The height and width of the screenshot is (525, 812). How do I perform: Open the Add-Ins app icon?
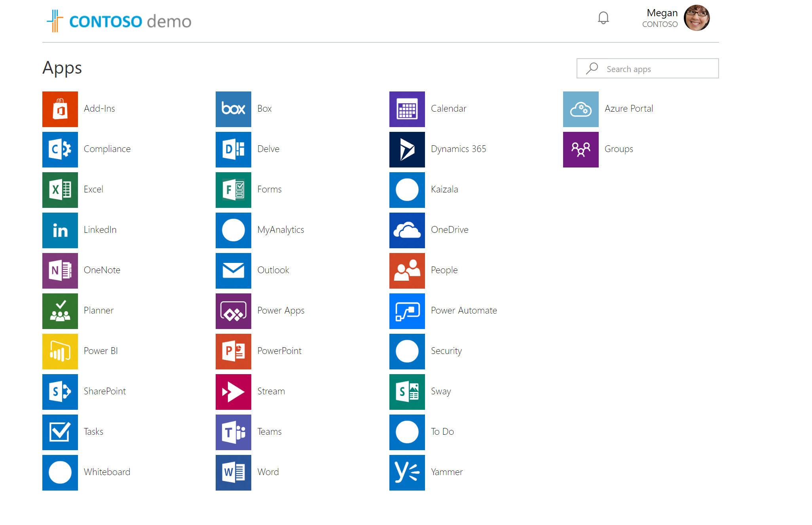pyautogui.click(x=60, y=109)
